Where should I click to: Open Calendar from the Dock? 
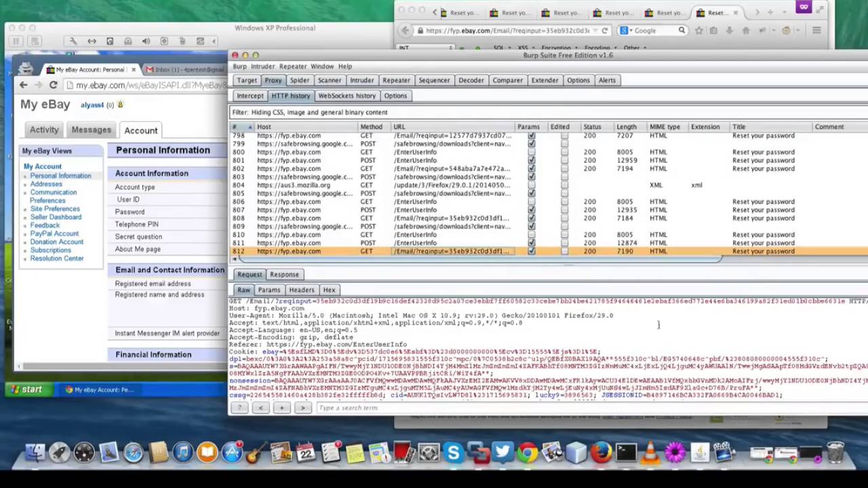(306, 452)
